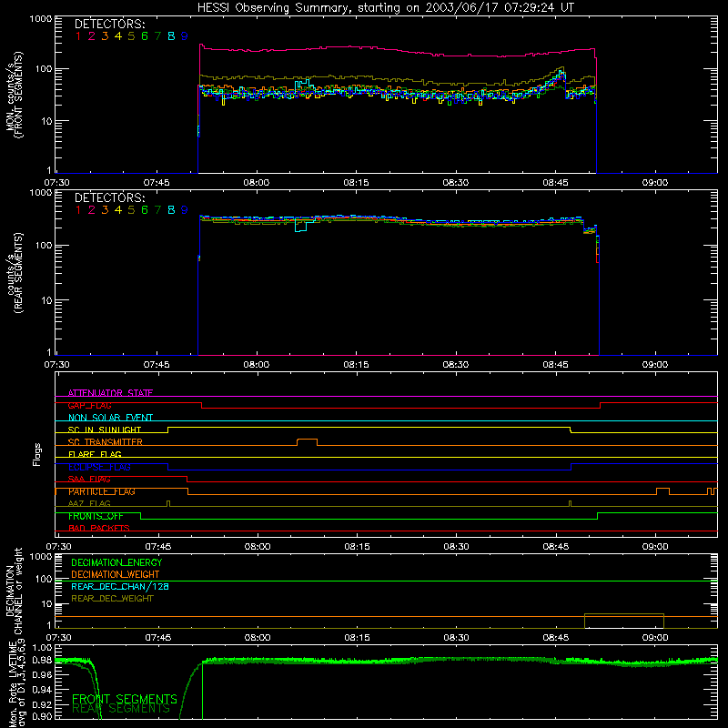Screen dimensions: 728x728
Task: Click the SC_TRANSMITTER flag label
Action: (106, 442)
